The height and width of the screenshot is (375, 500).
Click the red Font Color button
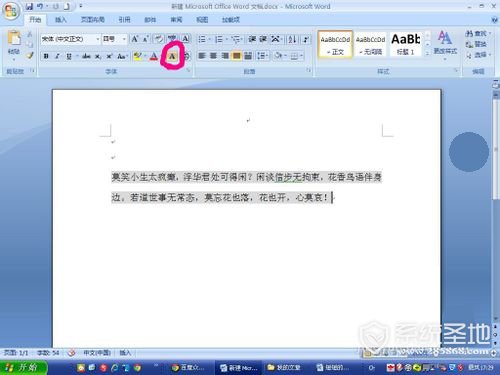[154, 56]
